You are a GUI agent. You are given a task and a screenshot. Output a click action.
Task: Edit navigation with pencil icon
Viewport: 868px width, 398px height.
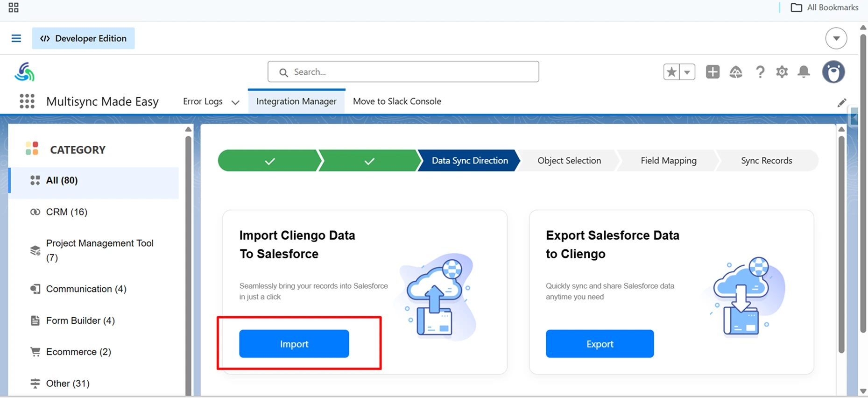click(842, 103)
